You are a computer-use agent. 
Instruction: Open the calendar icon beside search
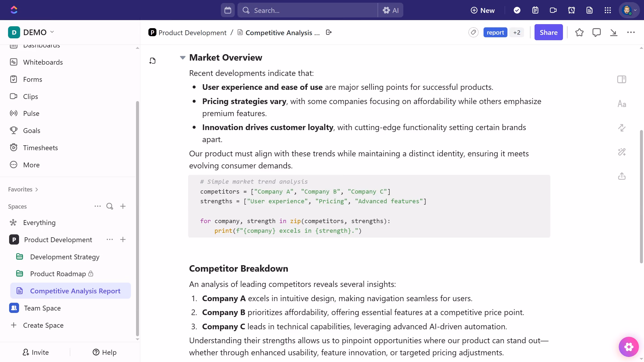coord(228,10)
